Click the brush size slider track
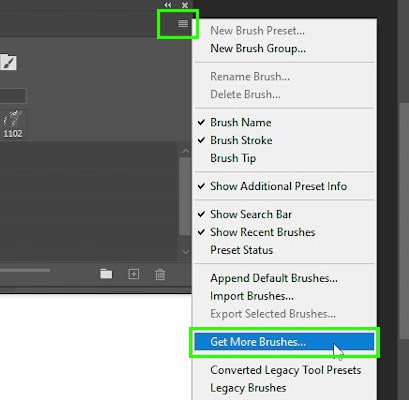The height and width of the screenshot is (400, 409). tap(25, 270)
